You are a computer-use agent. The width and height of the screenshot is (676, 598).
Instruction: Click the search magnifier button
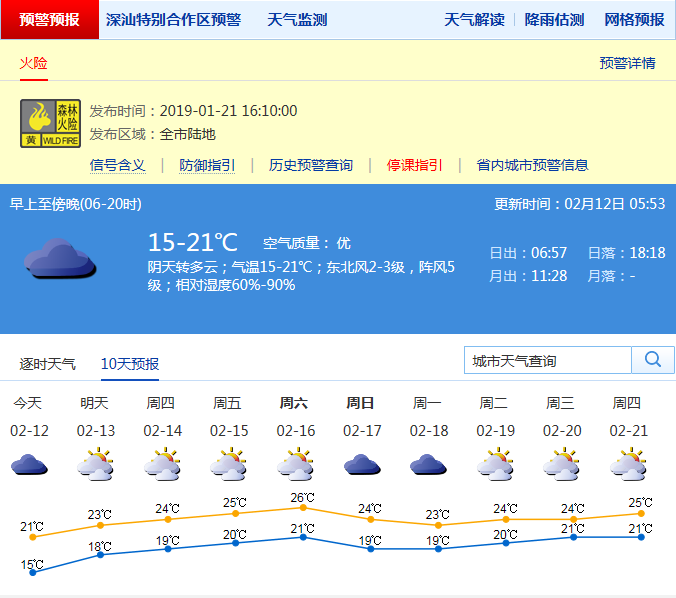(x=653, y=360)
